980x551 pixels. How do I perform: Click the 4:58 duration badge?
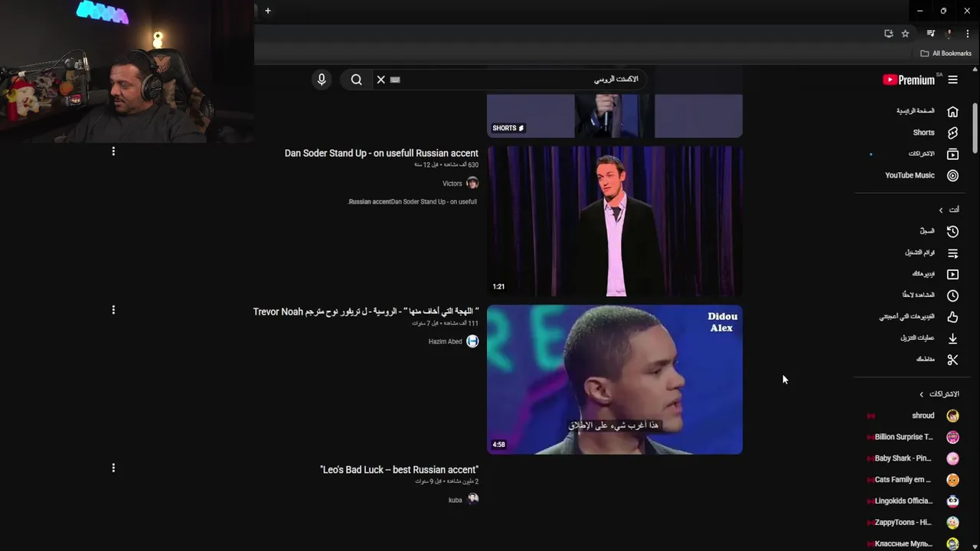498,445
